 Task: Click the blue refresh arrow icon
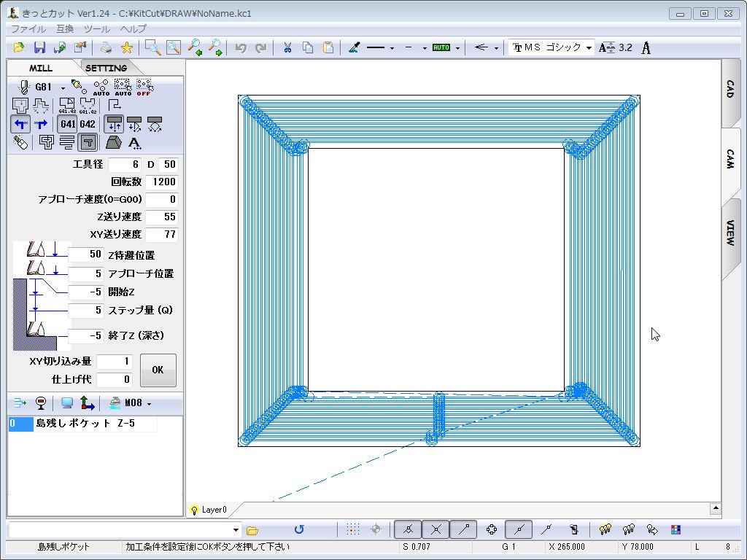point(298,529)
